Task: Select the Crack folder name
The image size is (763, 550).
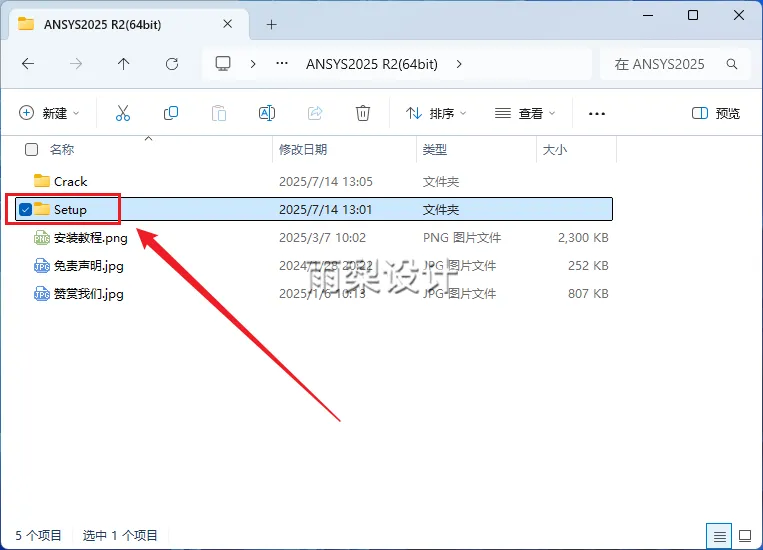Action: coord(71,182)
